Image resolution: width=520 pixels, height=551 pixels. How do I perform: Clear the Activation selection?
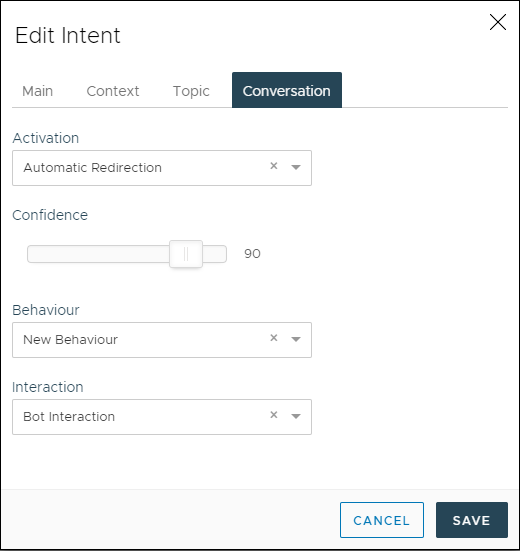point(274,166)
